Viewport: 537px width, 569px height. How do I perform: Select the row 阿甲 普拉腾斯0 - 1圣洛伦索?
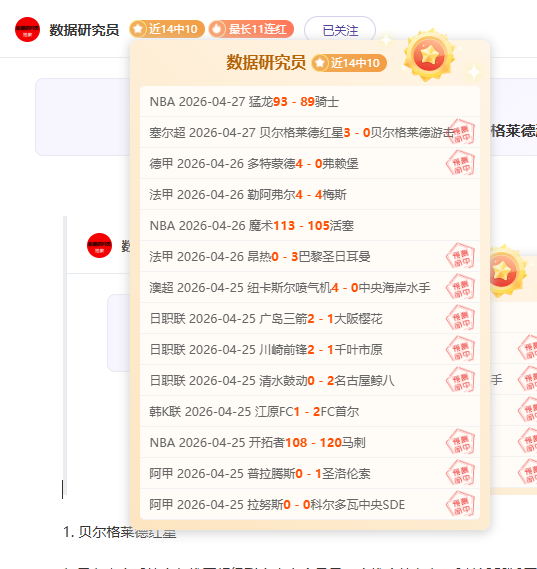point(310,474)
